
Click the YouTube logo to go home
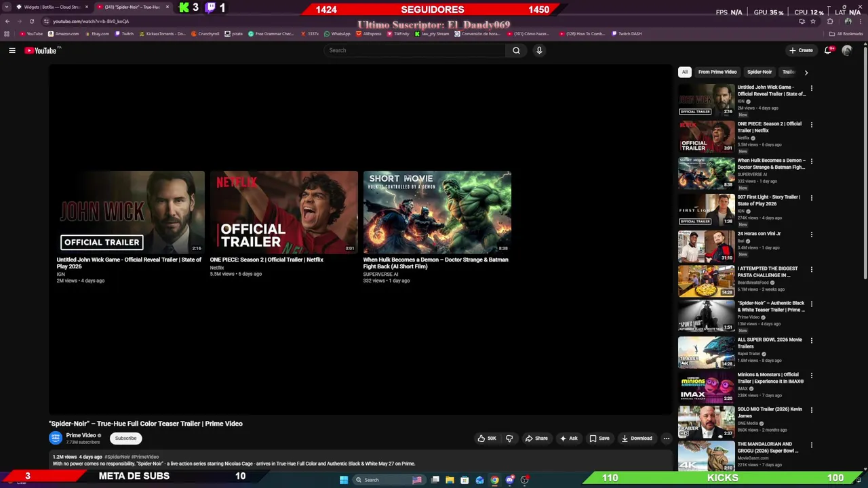(41, 50)
